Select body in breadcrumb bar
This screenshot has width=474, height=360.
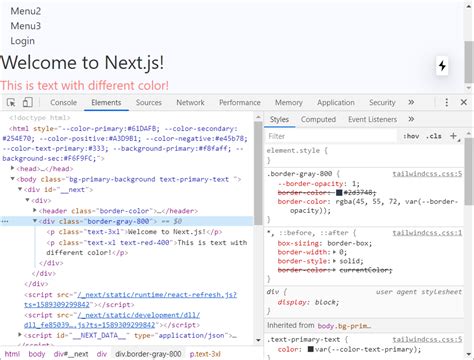point(37,354)
